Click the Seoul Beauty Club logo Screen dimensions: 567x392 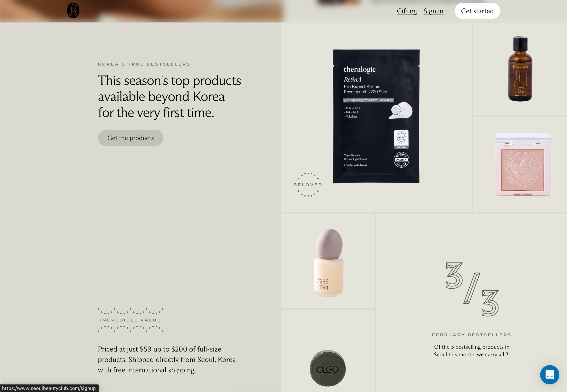click(x=73, y=10)
